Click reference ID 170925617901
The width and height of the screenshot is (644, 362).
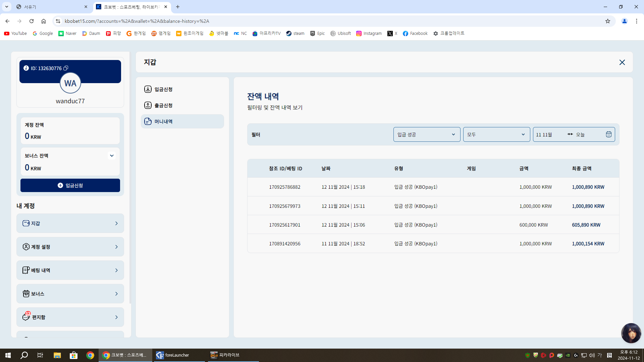pyautogui.click(x=285, y=225)
